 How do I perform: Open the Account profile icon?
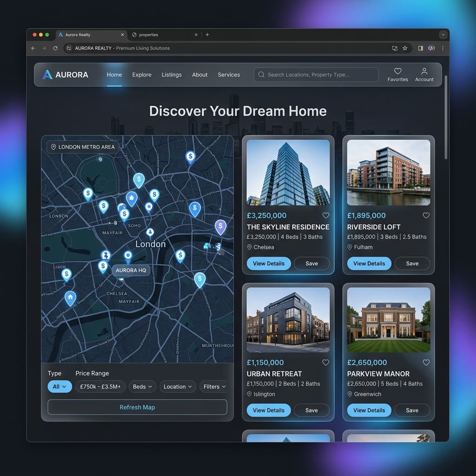[x=424, y=71]
